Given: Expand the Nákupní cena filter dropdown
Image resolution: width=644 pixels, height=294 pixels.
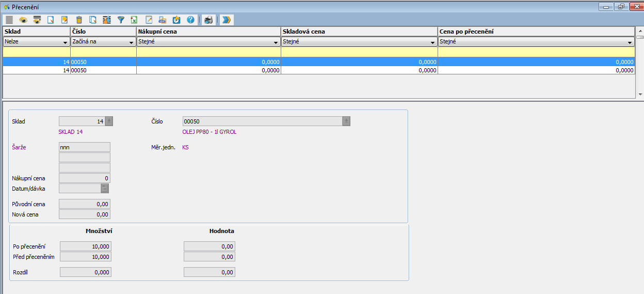Looking at the screenshot, I should (x=276, y=42).
